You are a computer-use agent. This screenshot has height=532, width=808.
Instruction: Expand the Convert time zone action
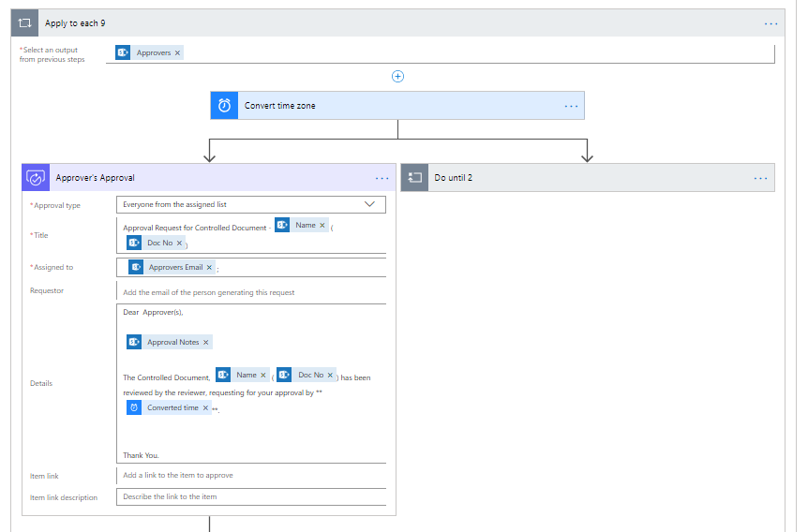(397, 106)
